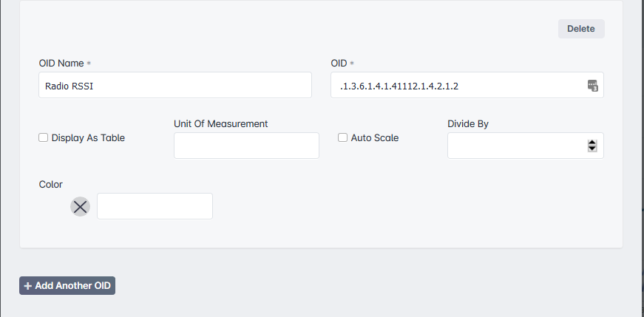Focus the OID Name field containing Radio RSSI
The image size is (644, 317).
175,85
